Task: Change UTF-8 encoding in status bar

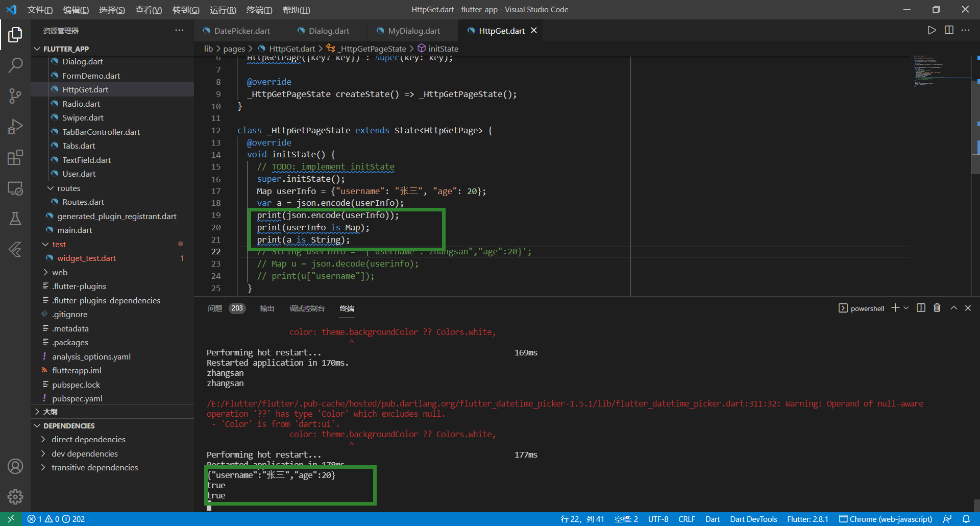Action: coord(658,519)
